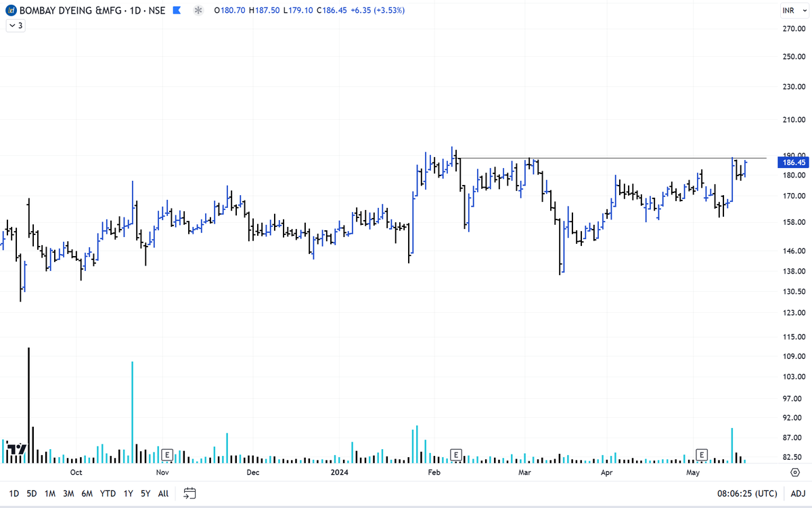The width and height of the screenshot is (812, 508).
Task: Click the Bombay Dyeing company logo
Action: [x=9, y=10]
